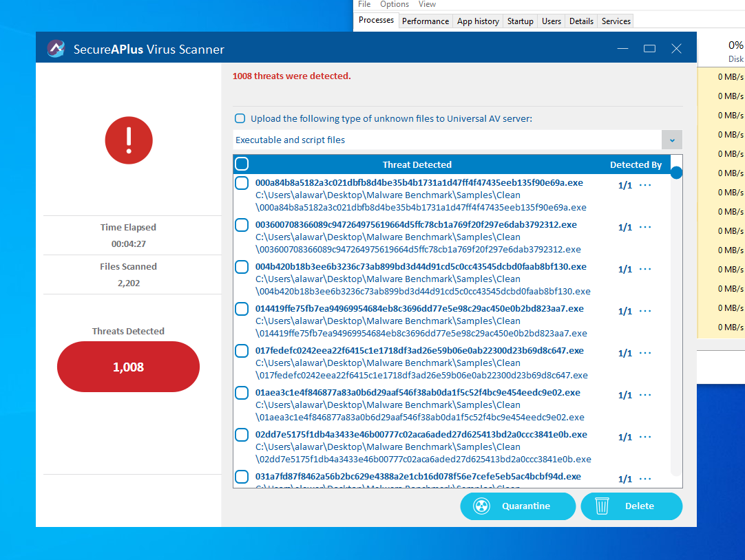Open the Options menu in Task Manager
This screenshot has width=745, height=560.
[x=395, y=4]
